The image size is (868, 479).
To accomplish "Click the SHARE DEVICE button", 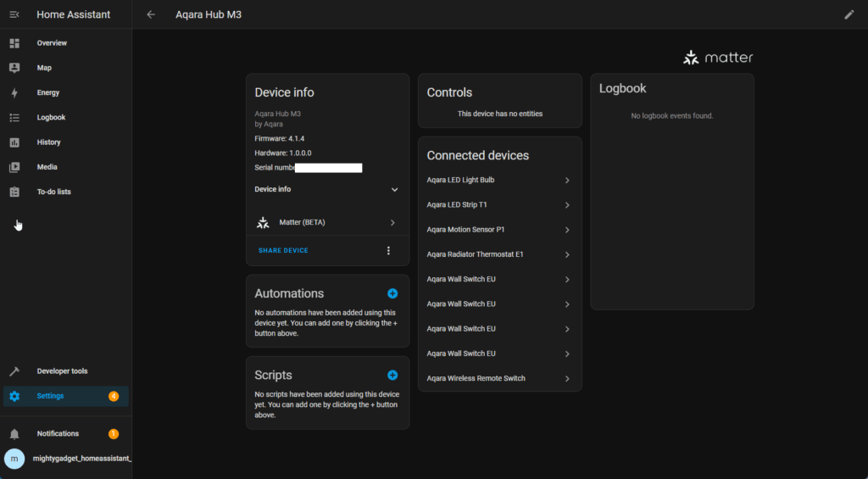I will (283, 251).
